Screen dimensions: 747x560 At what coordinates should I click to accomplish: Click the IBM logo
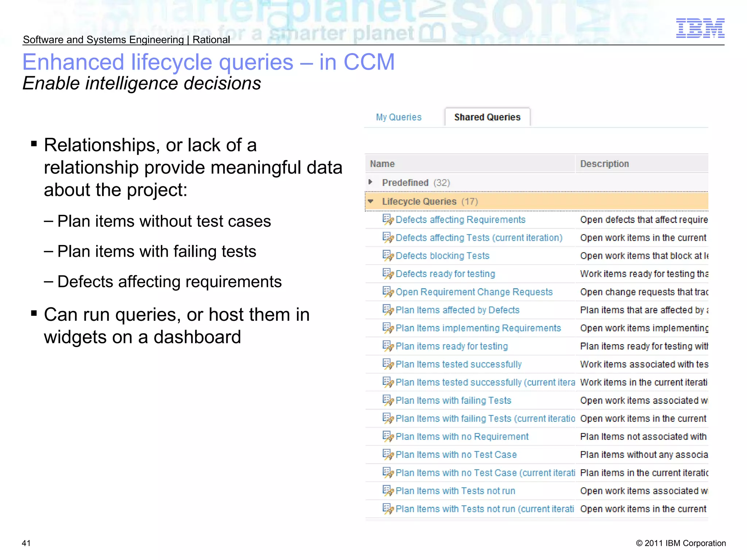(700, 28)
